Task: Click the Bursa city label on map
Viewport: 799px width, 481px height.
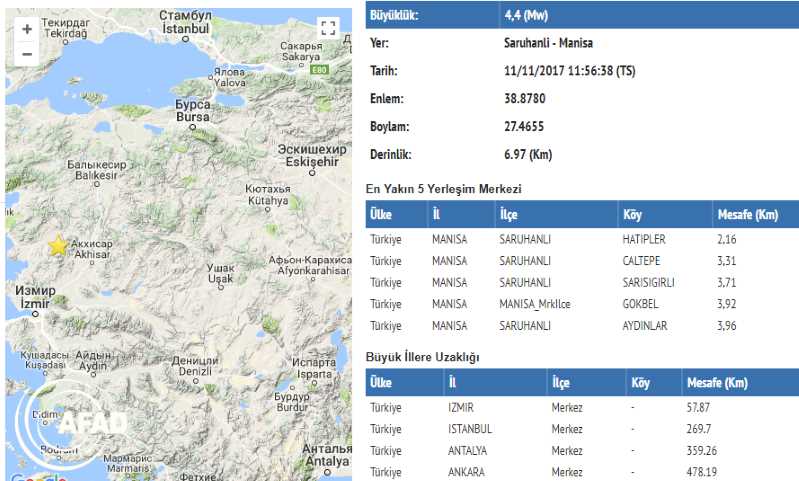Action: click(x=193, y=116)
